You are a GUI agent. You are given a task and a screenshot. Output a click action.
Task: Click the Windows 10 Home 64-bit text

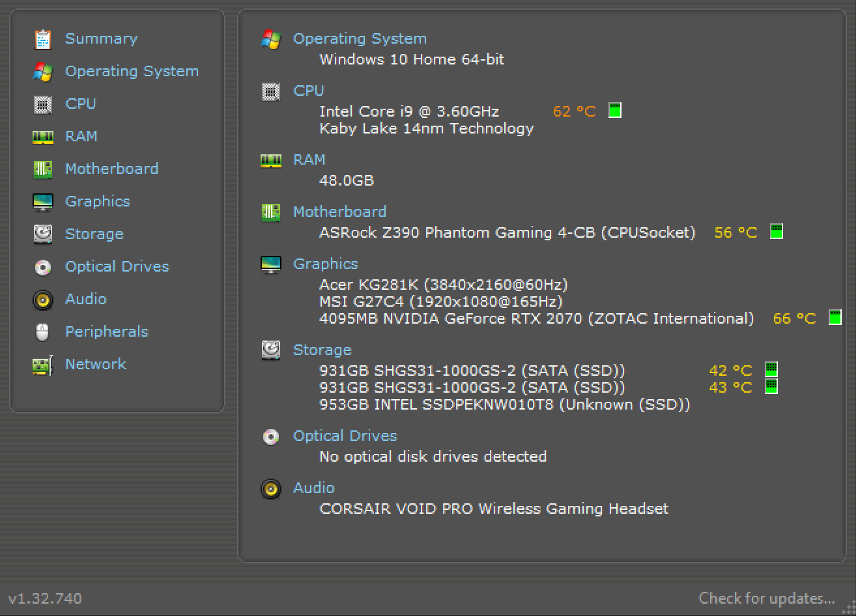coord(412,60)
